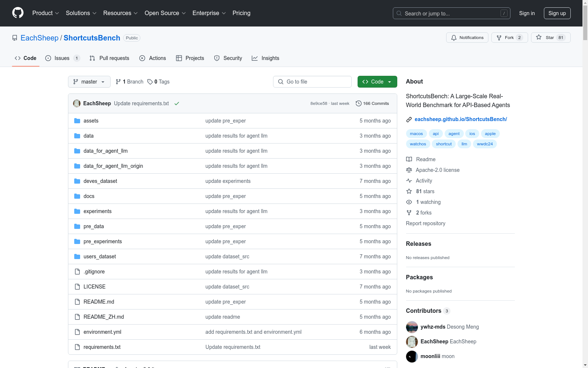Open the Pull requests tab
588x368 pixels.
[x=110, y=58]
